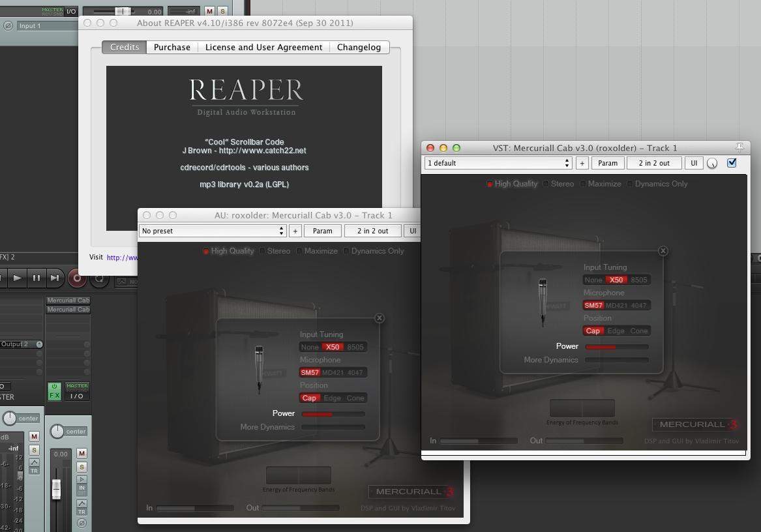Adjust the Power slider in the AU plugin
Screen dimensions: 761x532
tap(333, 414)
